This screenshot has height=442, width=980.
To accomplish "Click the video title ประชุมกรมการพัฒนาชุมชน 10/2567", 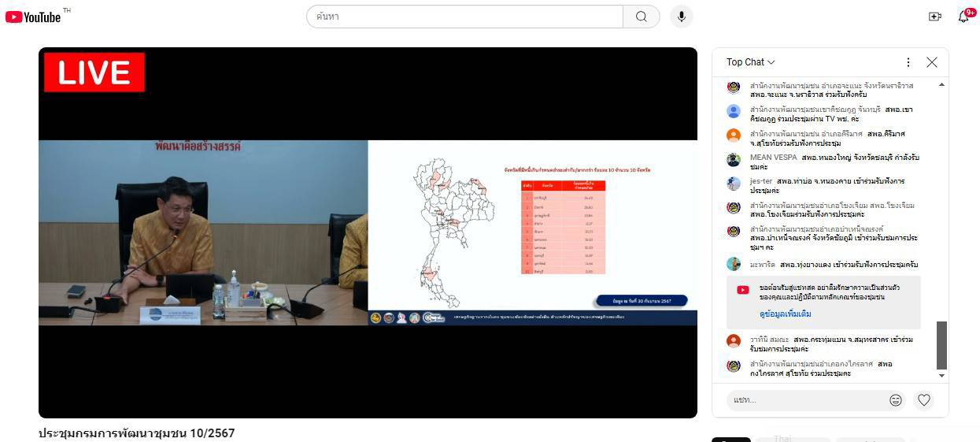I will pyautogui.click(x=137, y=433).
